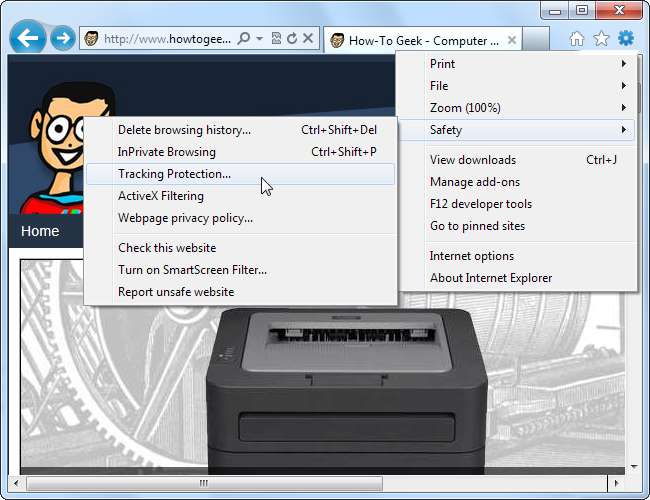This screenshot has height=500, width=650.
Task: Choose View downloads
Action: pos(517,160)
